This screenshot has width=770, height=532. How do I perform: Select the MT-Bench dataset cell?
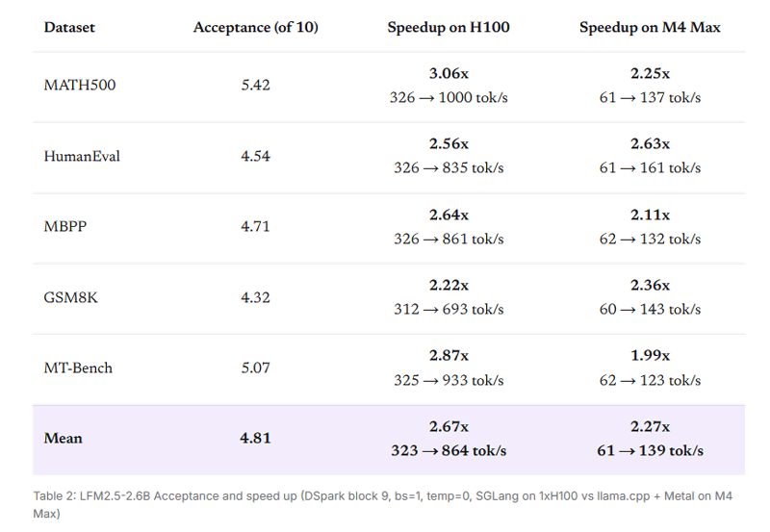78,368
